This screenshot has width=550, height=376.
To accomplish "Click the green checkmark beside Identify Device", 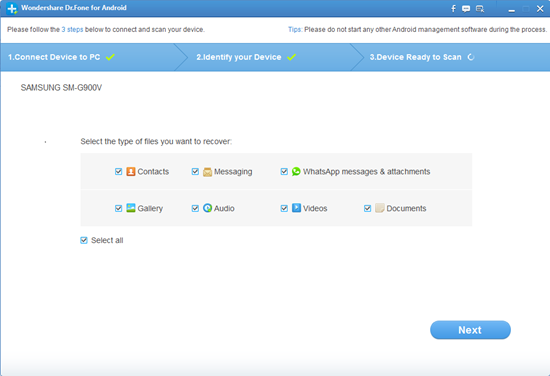I will (x=291, y=57).
